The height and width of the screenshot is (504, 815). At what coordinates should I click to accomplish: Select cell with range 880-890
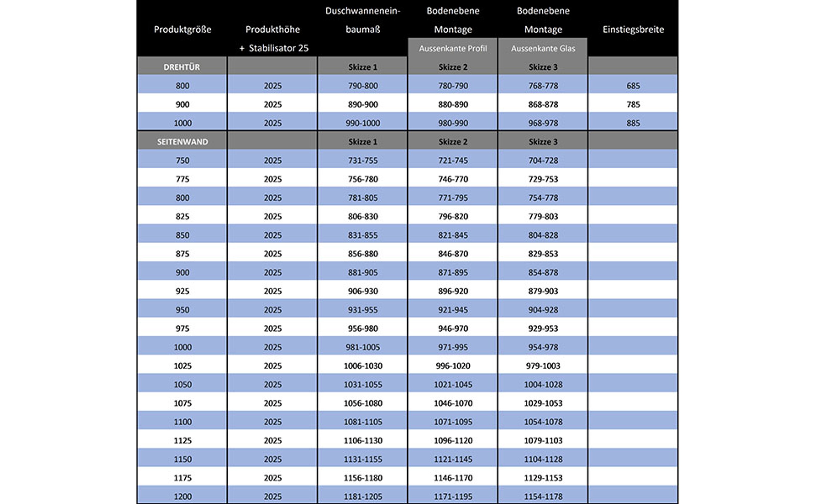453,104
